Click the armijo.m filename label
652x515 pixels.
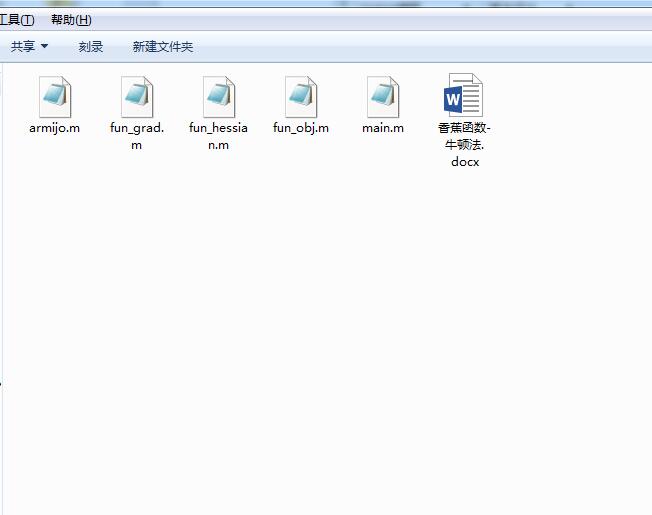54,128
